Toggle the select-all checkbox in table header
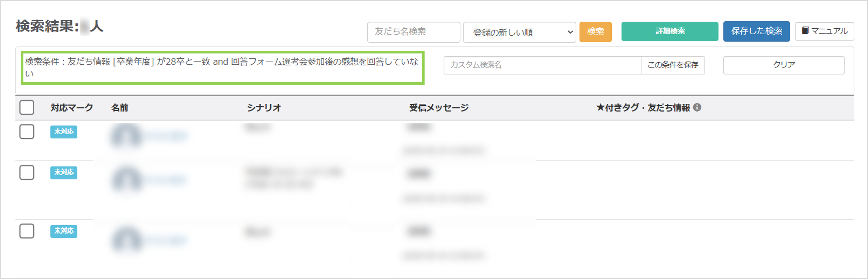Viewport: 868px width, 279px height. click(x=27, y=107)
